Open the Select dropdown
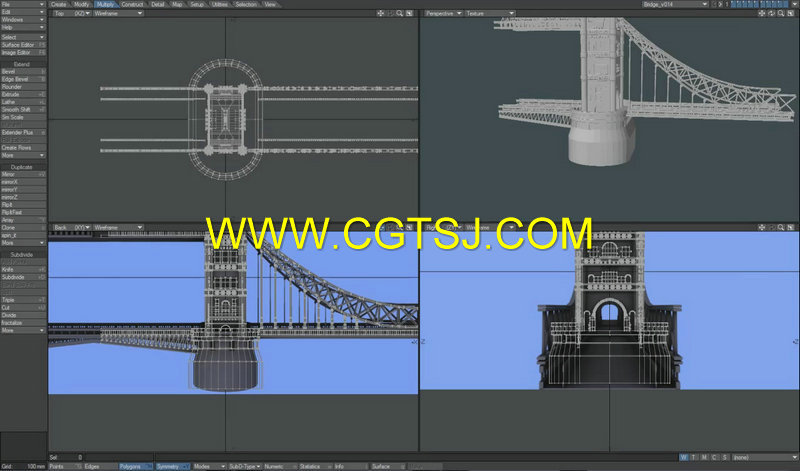Viewport: 800px width, 471px height. pos(23,37)
